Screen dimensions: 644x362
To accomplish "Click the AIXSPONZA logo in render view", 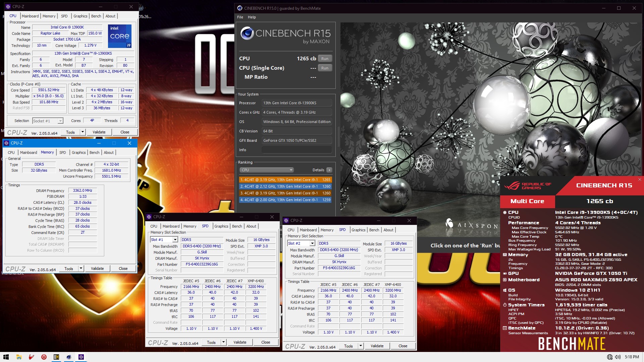I will (x=472, y=225).
